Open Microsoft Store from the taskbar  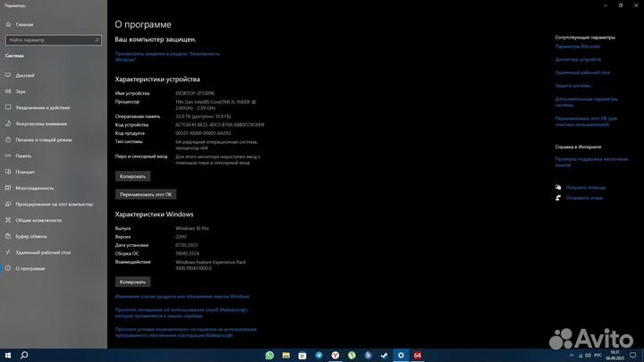click(x=302, y=356)
